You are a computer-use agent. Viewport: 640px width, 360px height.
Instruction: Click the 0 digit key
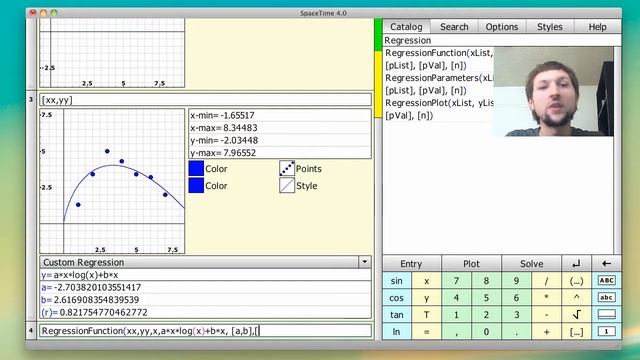point(486,332)
